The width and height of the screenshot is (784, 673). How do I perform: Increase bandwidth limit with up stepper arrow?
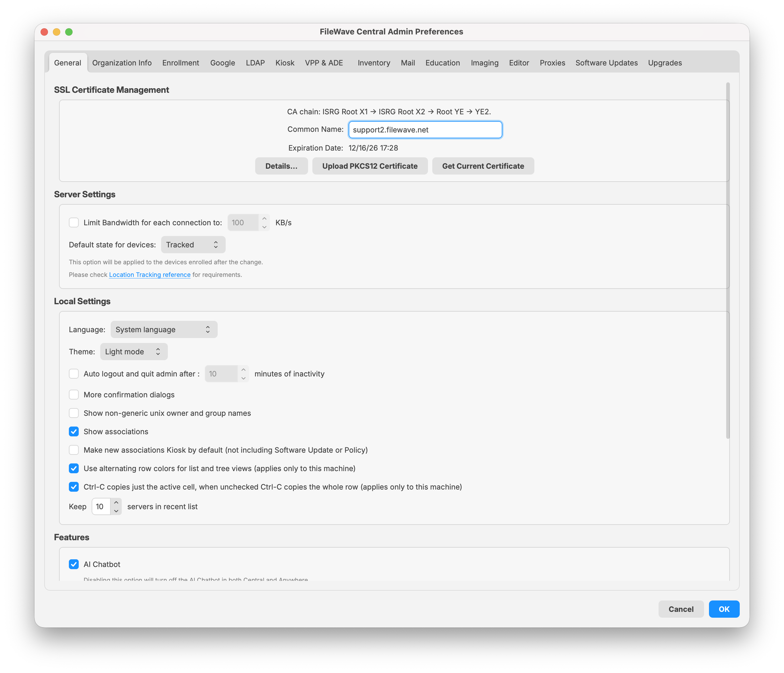click(x=264, y=219)
